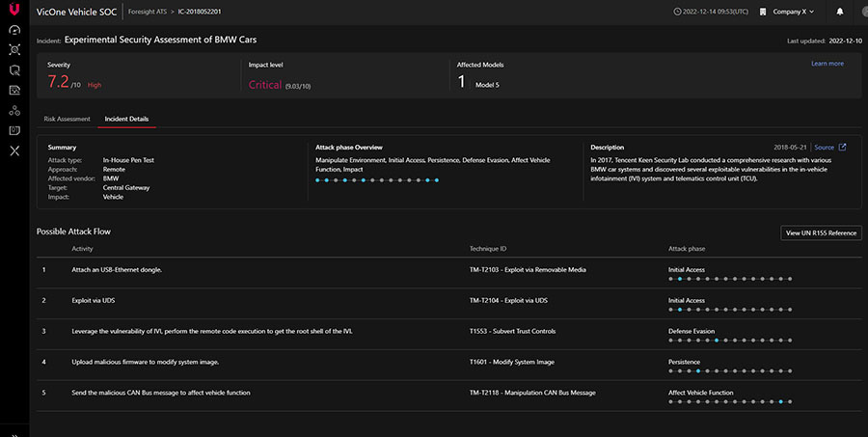Click 'Exploit via UDS' activity text

(x=94, y=301)
